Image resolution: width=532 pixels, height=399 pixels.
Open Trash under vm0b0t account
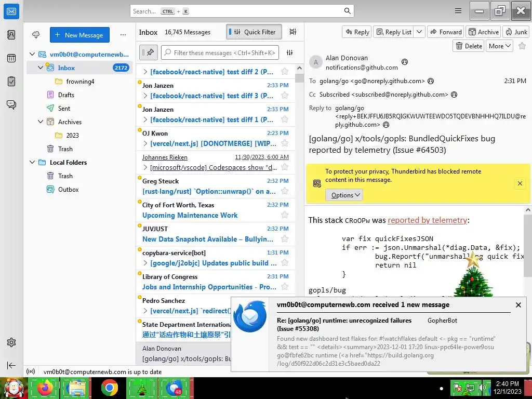79,149
